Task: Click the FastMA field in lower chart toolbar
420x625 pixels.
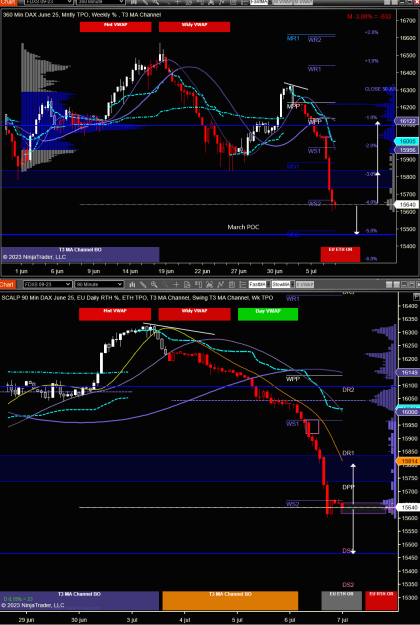Action: pos(257,284)
